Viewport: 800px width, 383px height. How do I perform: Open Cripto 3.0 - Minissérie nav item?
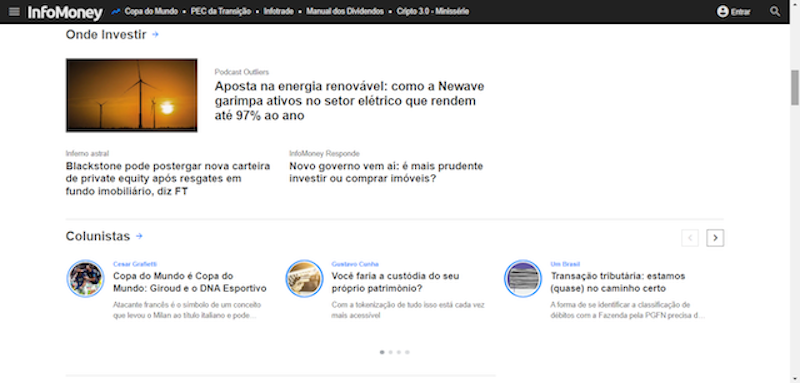coord(433,12)
